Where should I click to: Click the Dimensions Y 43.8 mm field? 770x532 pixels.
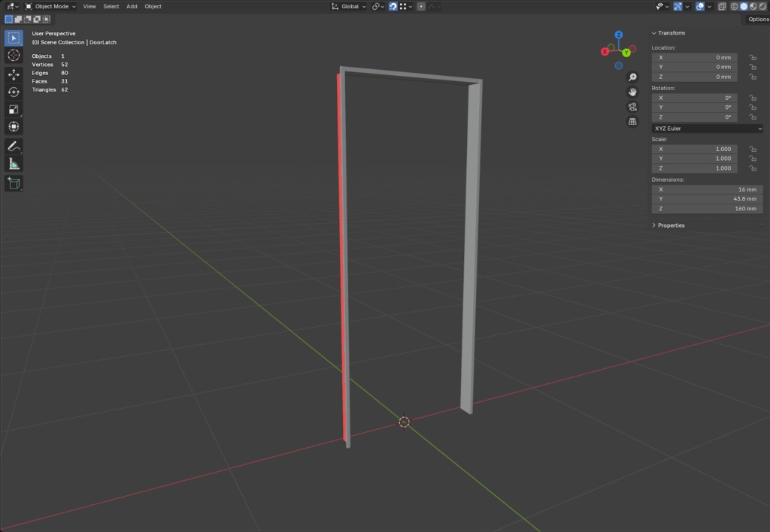click(x=707, y=199)
